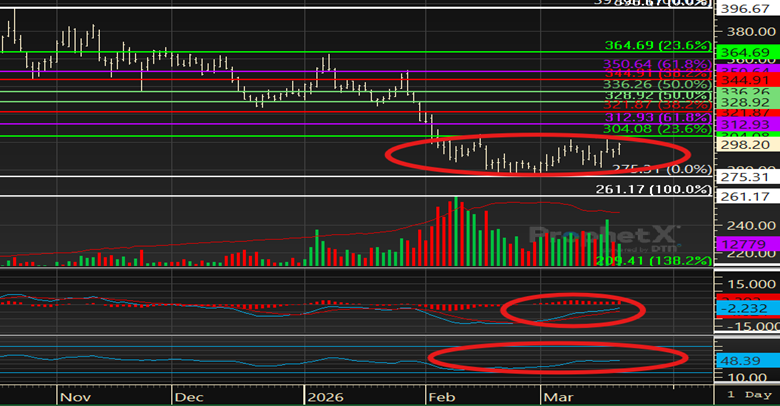
Task: Click the 364.69 (23.6%) Fibonacci label
Action: point(658,46)
